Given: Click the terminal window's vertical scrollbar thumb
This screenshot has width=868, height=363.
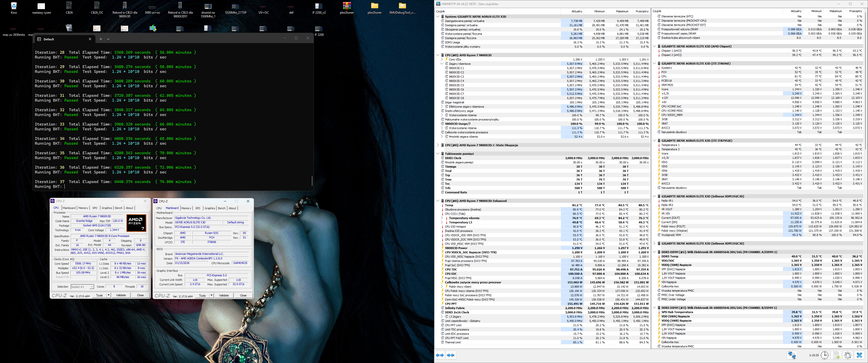Looking at the screenshot, I should (312, 181).
